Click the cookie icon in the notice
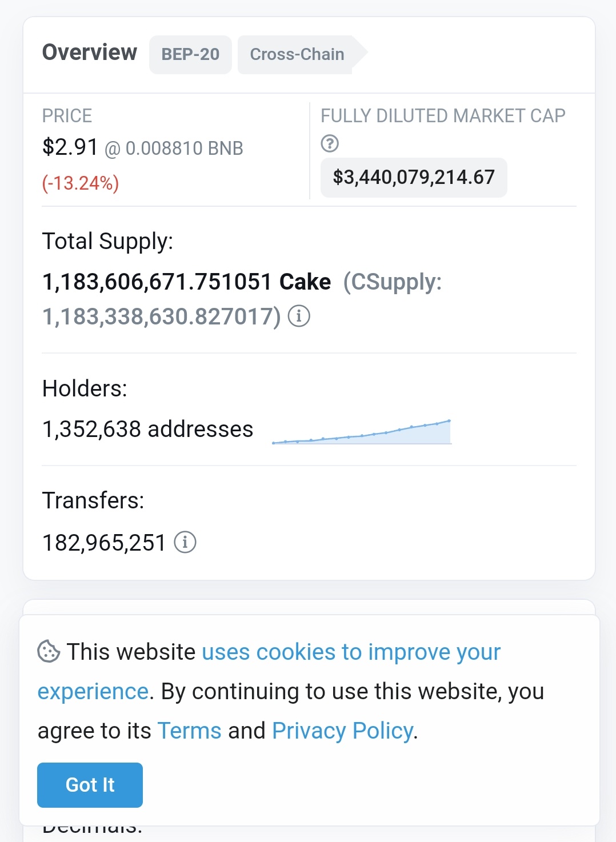Viewport: 616px width, 842px height. (49, 651)
